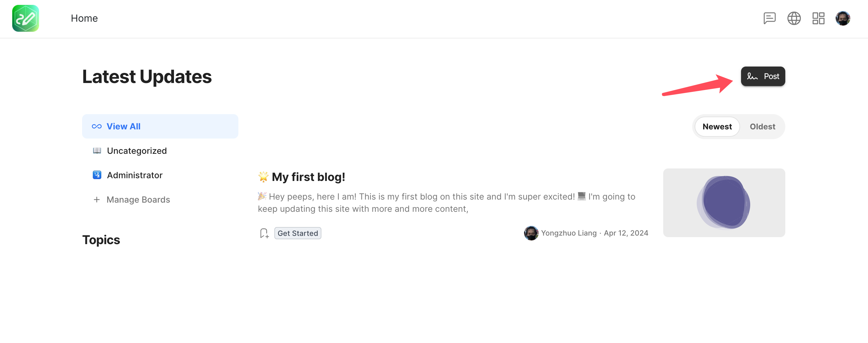Viewport: 868px width, 343px height.
Task: Click the bookmark add icon
Action: pyautogui.click(x=264, y=233)
